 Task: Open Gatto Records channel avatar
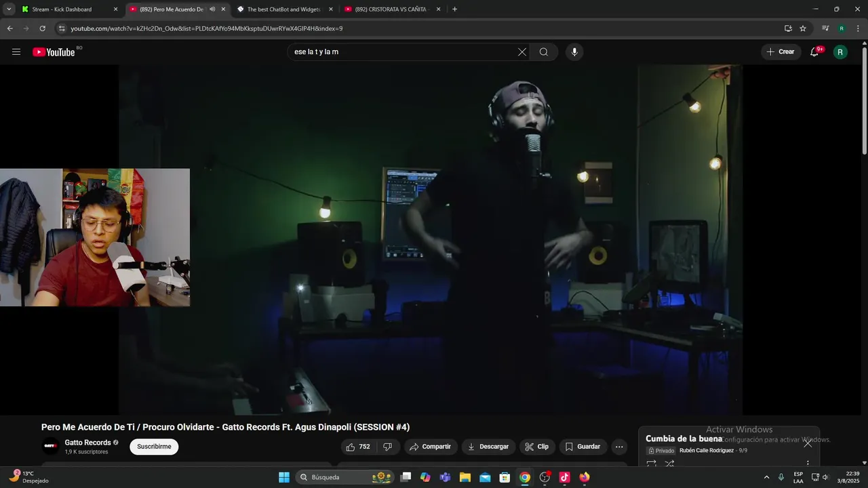point(51,446)
